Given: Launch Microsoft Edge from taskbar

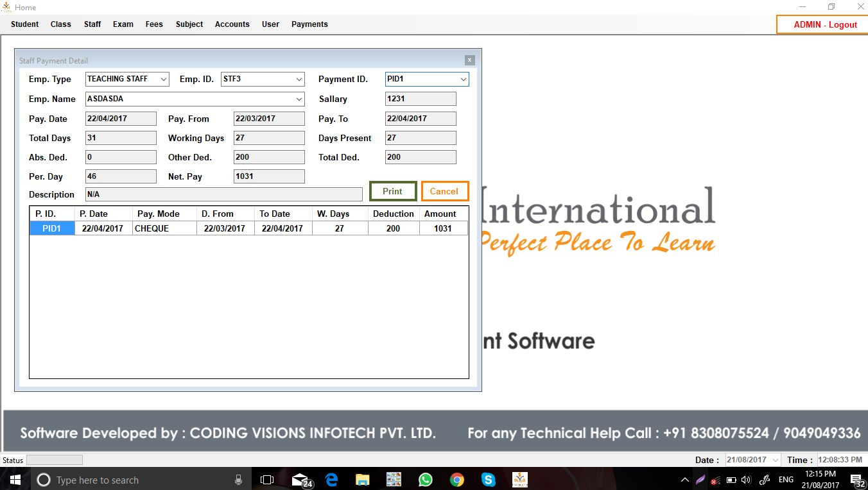Looking at the screenshot, I should point(331,480).
